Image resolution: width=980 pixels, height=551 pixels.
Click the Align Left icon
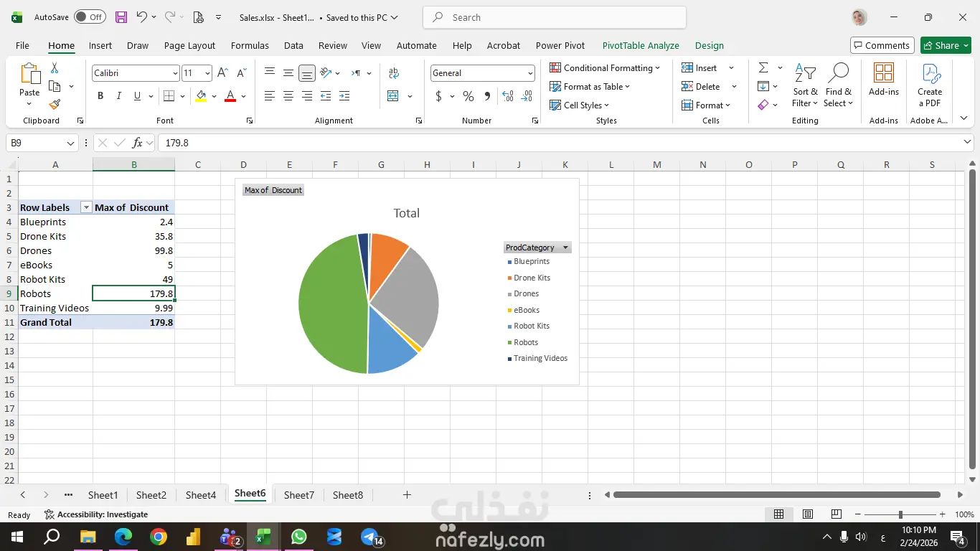tap(270, 96)
